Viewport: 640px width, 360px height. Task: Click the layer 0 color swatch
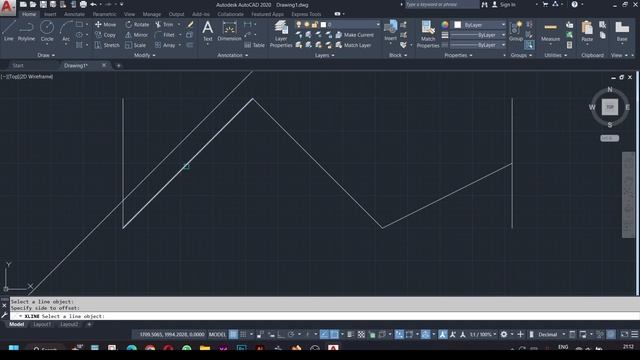[323, 24]
